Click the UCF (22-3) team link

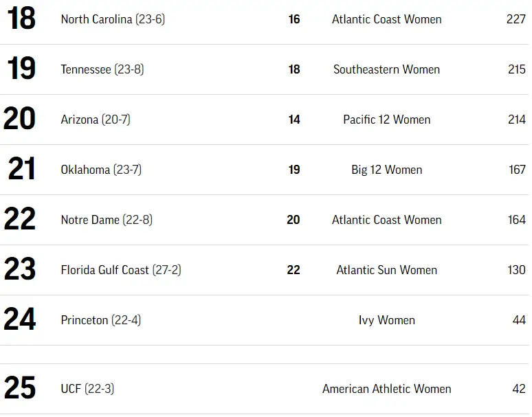point(87,389)
